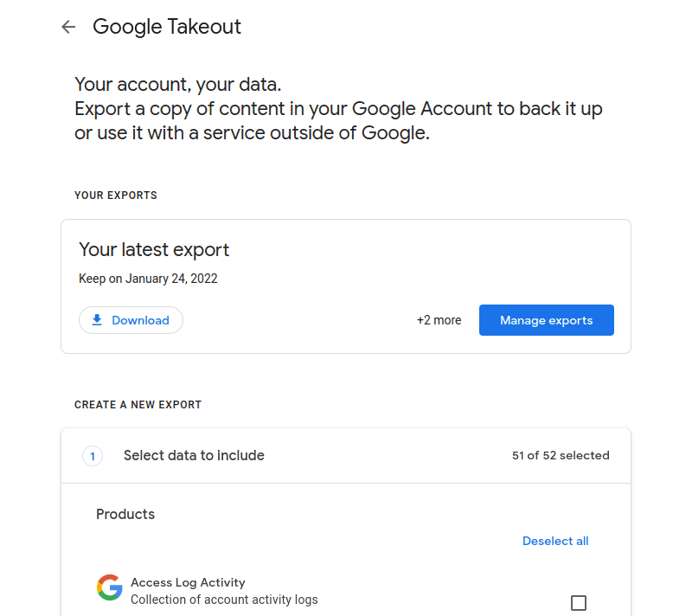Click the Your latest export heading
The height and width of the screenshot is (616, 692).
point(154,250)
